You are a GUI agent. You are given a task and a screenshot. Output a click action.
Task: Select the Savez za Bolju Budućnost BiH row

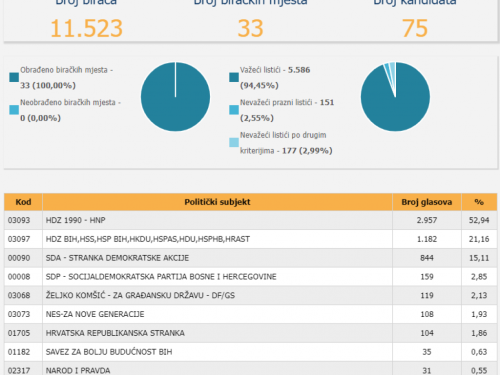251,352
